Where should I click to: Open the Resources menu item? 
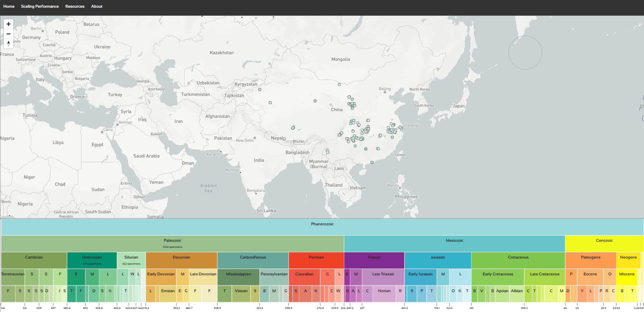click(75, 6)
